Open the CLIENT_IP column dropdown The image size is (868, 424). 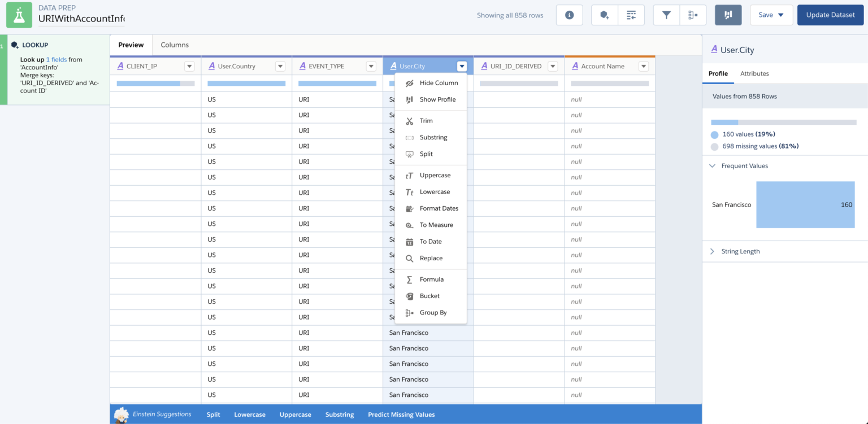click(189, 66)
